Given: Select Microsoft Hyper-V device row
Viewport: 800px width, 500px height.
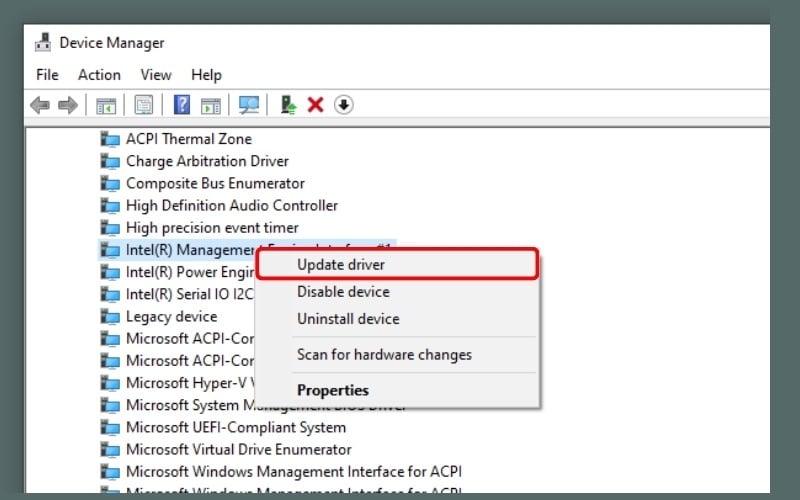Looking at the screenshot, I should coord(190,383).
